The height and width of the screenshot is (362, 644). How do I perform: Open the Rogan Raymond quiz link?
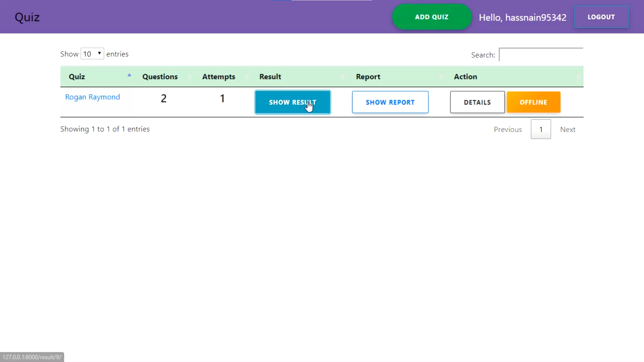[x=93, y=97]
